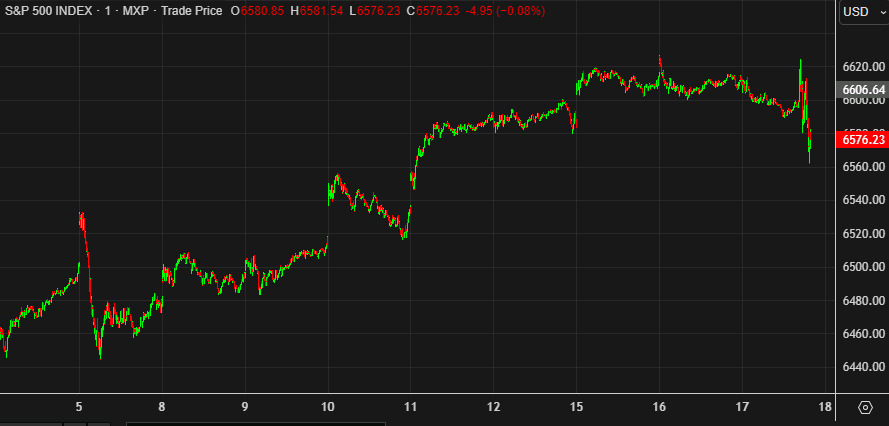The height and width of the screenshot is (426, 889).
Task: Click date label 12 on time axis
Action: coord(494,407)
